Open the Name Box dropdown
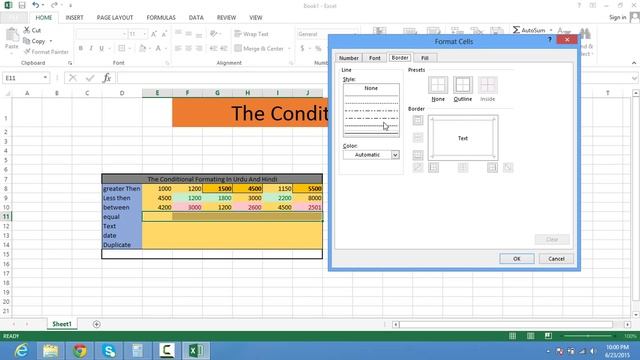Image resolution: width=640 pixels, height=360 pixels. point(45,78)
